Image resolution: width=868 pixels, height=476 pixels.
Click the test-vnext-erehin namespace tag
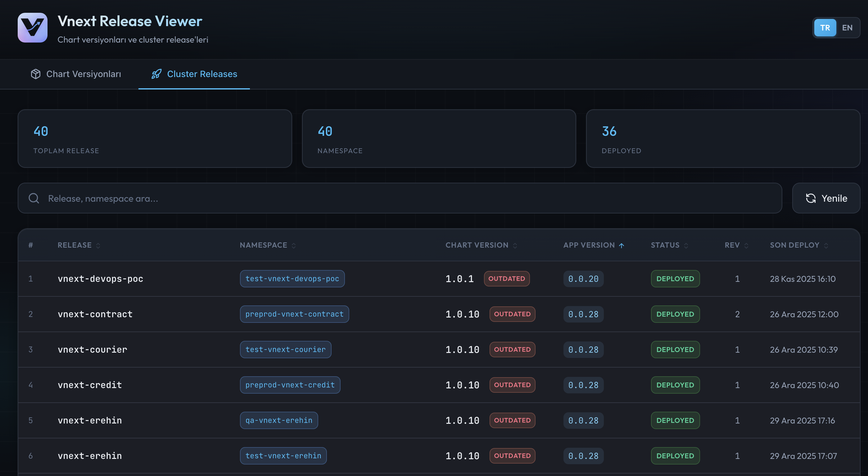pyautogui.click(x=283, y=456)
